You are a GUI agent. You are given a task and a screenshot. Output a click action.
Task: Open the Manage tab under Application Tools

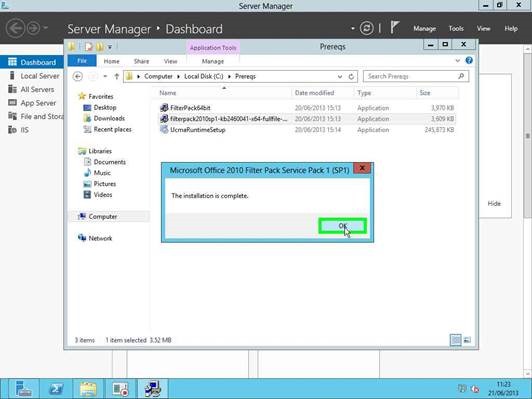(x=213, y=61)
